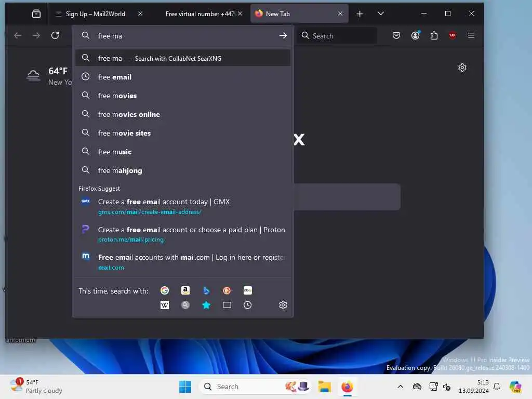Image resolution: width=532 pixels, height=399 pixels.
Task: Go forward to the next page
Action: pyautogui.click(x=36, y=35)
